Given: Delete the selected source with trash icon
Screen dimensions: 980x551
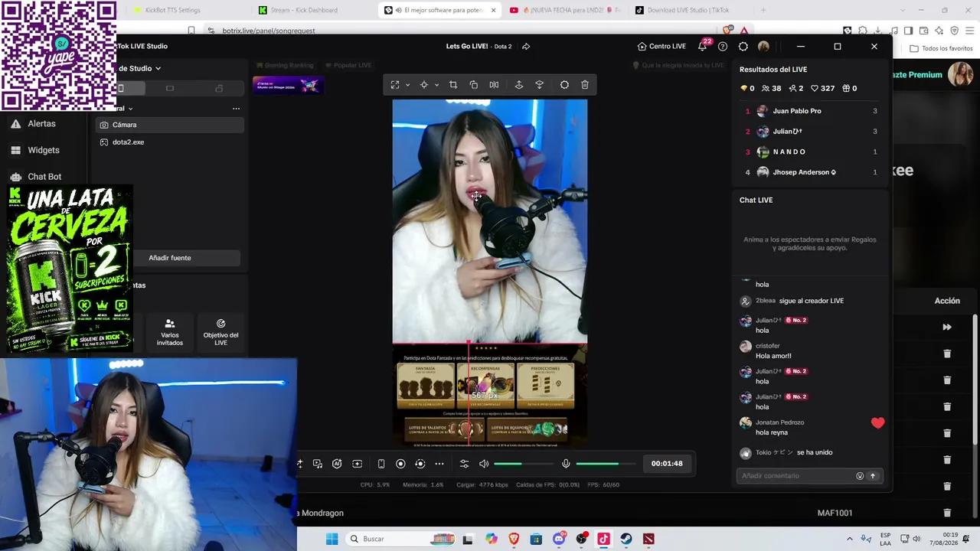Looking at the screenshot, I should coord(585,85).
